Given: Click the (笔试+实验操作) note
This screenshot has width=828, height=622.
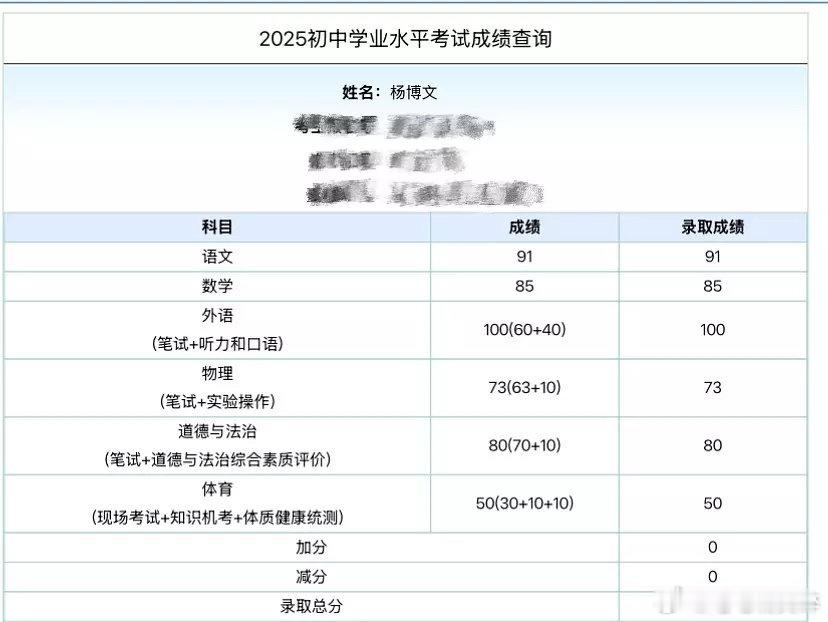Looking at the screenshot, I should (x=217, y=402).
